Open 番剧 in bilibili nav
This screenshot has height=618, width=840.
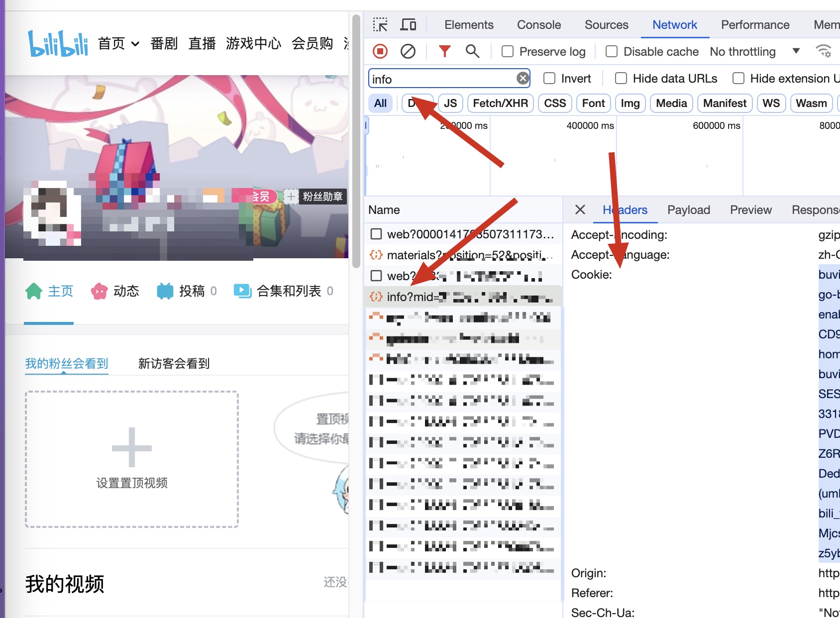[x=164, y=44]
